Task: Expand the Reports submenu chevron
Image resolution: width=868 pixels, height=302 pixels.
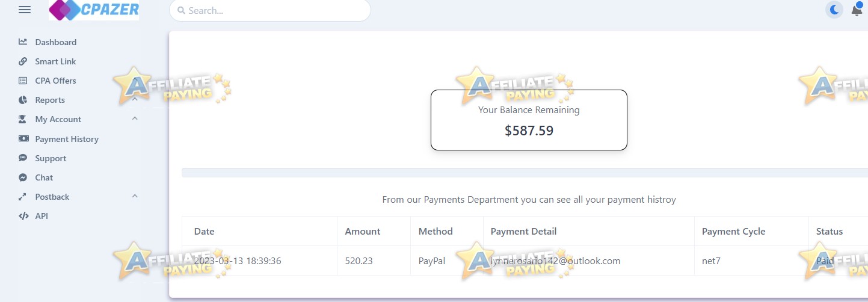Action: click(135, 99)
